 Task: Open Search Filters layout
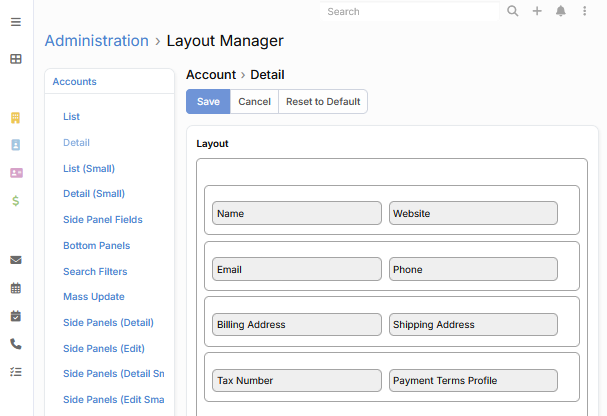click(x=95, y=272)
